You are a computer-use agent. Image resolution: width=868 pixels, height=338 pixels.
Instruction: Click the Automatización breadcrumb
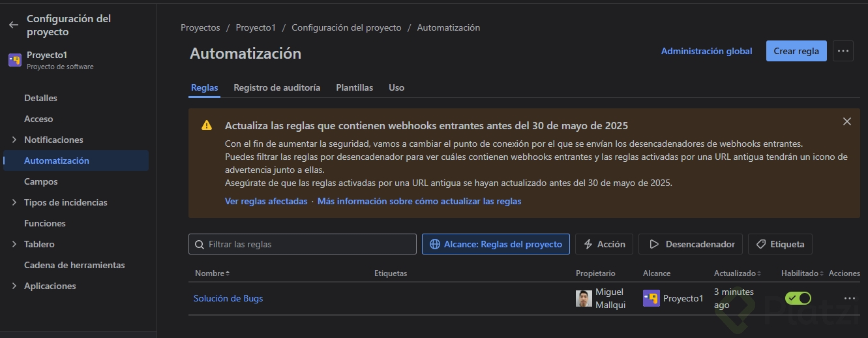449,27
